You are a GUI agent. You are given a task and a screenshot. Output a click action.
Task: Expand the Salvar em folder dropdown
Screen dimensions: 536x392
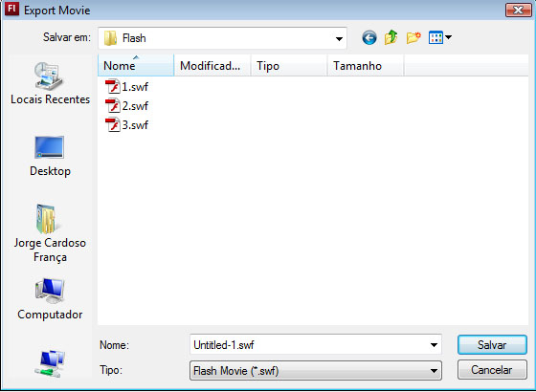click(x=339, y=38)
